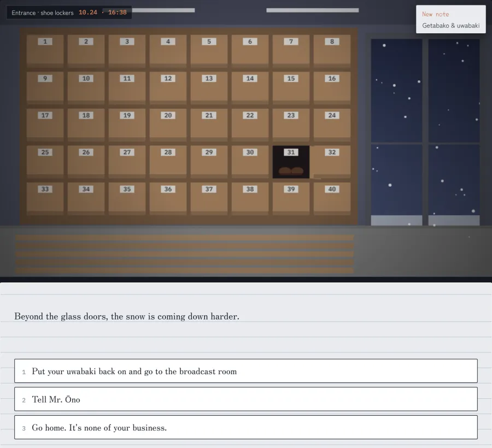Click the 'Entrance · shoe lockers' location label
The image size is (492, 448).
pyautogui.click(x=42, y=13)
